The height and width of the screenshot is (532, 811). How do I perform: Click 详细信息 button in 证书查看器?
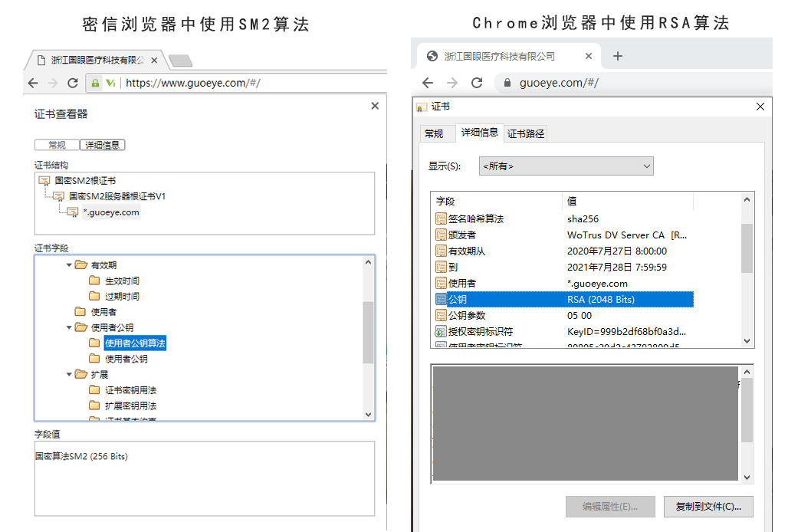pyautogui.click(x=102, y=145)
